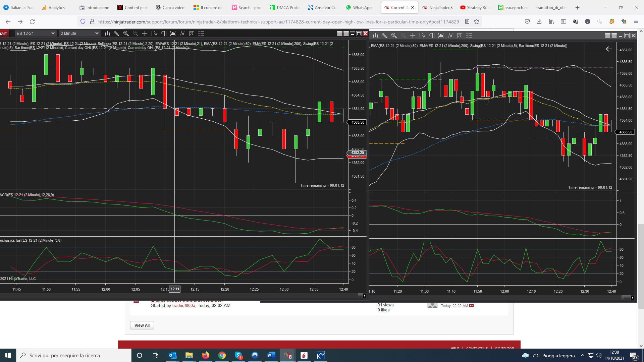Open Firefox reader view icon in address bar
Viewport: 644px width, 362px height.
pos(467,22)
